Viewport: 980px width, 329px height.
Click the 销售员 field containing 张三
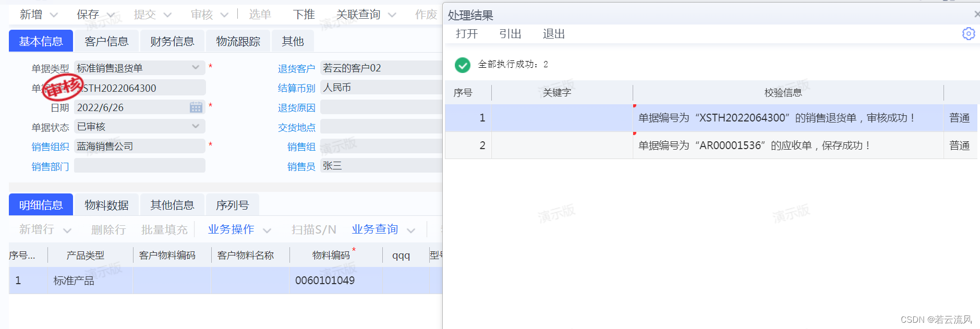[381, 166]
